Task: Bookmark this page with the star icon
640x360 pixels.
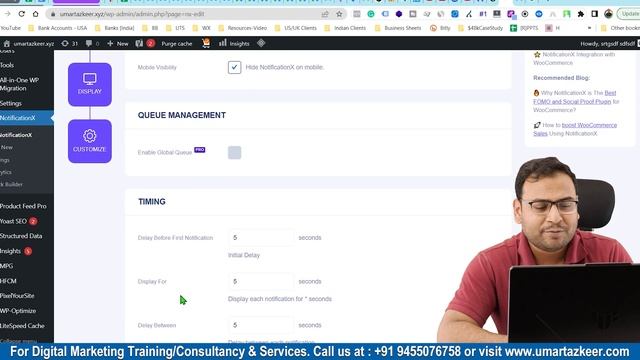Action: tap(339, 14)
